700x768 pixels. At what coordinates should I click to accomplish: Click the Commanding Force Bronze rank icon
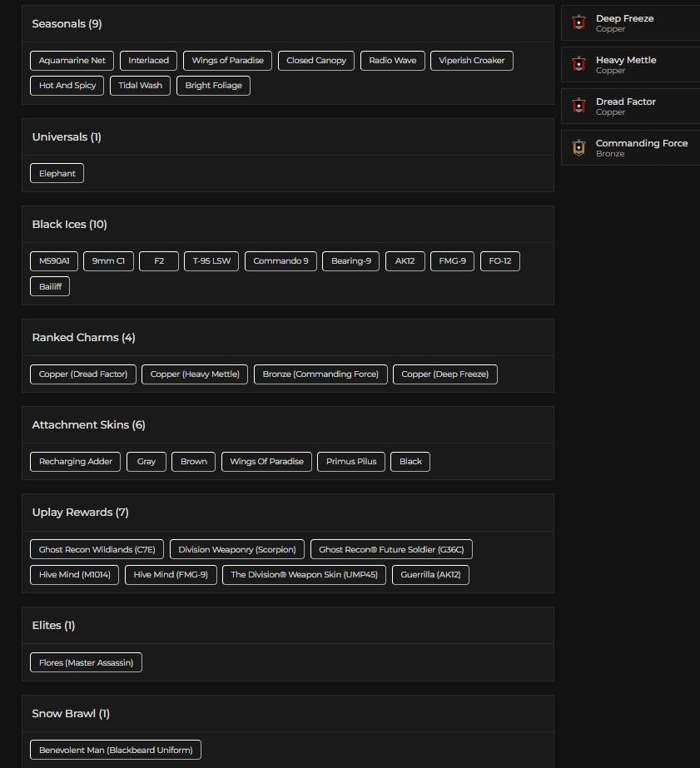pos(578,147)
